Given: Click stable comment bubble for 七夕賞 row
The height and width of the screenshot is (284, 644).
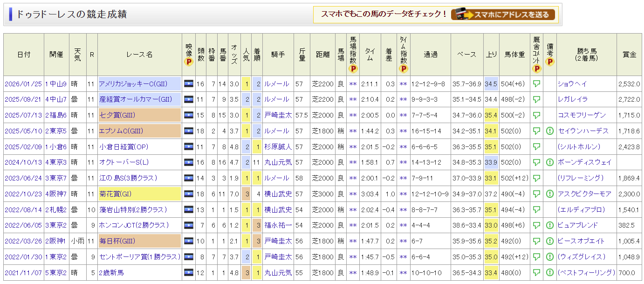Looking at the screenshot, I should click(x=536, y=115).
